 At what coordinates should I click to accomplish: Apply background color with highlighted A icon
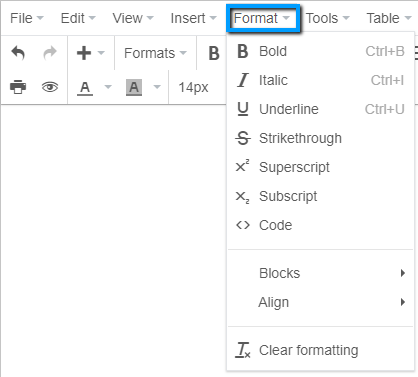tap(134, 88)
